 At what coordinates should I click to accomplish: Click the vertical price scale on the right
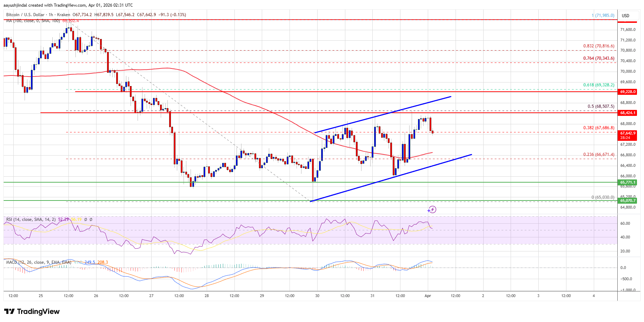coord(628,158)
